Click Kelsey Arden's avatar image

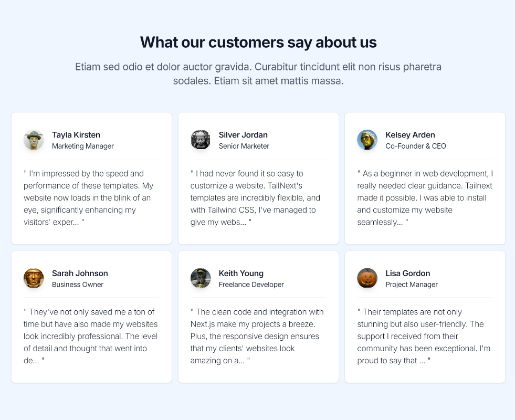tap(367, 140)
